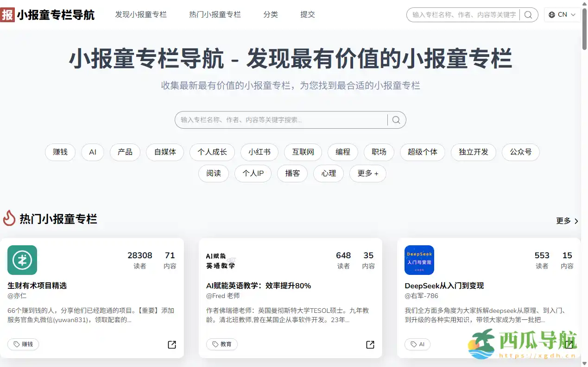Open the AI赋能英语教学：效率提升80% column title
588x367 pixels.
click(259, 286)
